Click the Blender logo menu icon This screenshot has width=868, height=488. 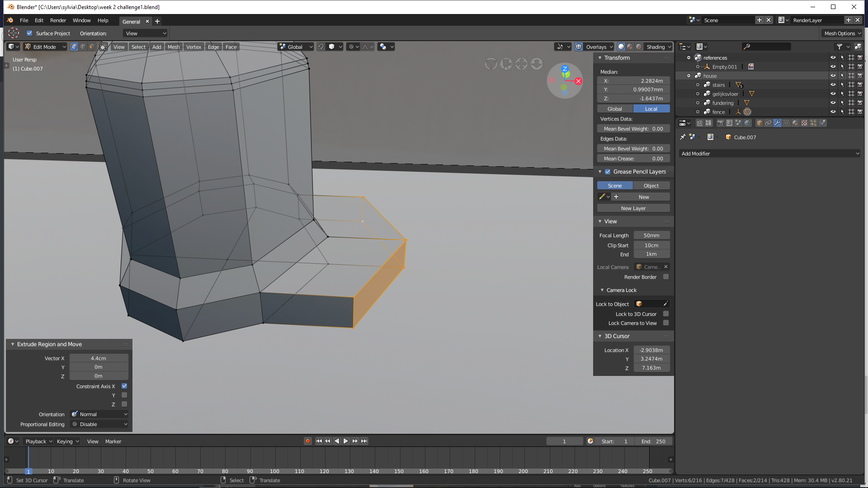[x=10, y=20]
